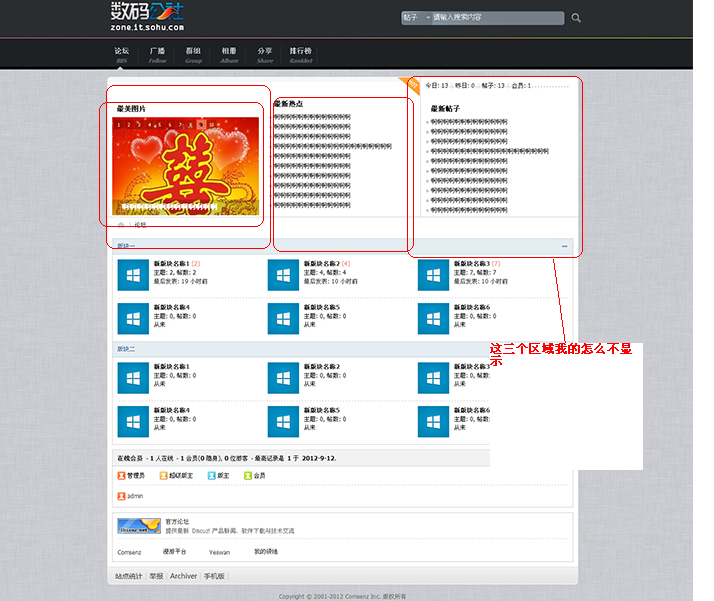Click the green 会员 legend icon
The width and height of the screenshot is (714, 601).
pos(248,476)
